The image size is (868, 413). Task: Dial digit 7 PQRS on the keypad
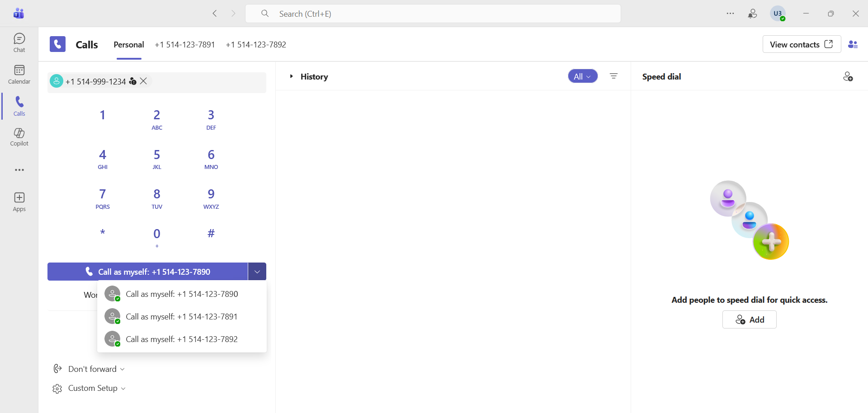(103, 199)
